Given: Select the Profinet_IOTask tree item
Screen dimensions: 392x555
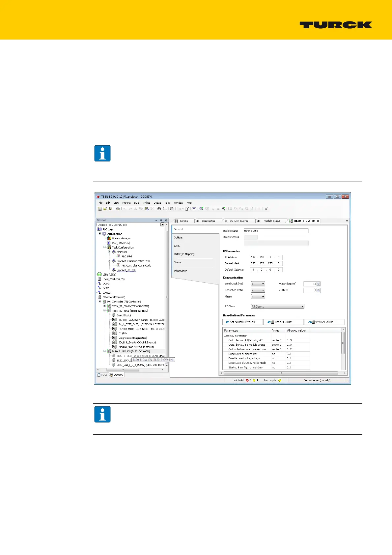Looking at the screenshot, I should point(126,270).
